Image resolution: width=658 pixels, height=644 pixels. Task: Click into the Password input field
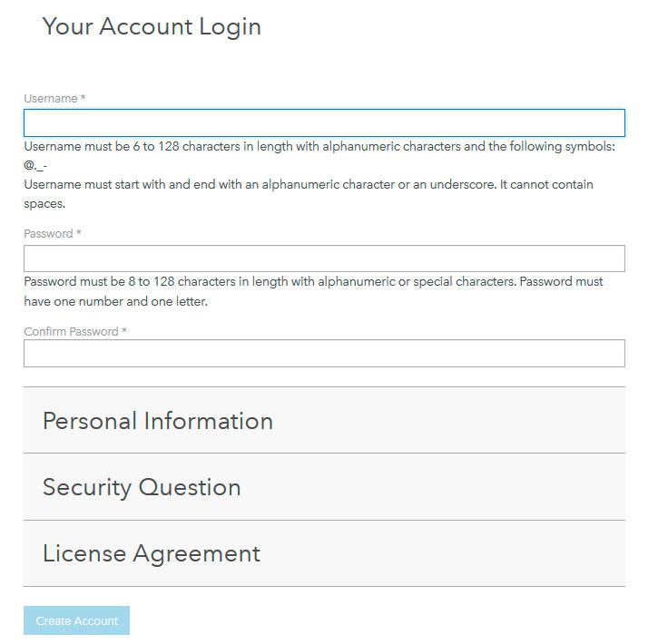click(x=324, y=259)
